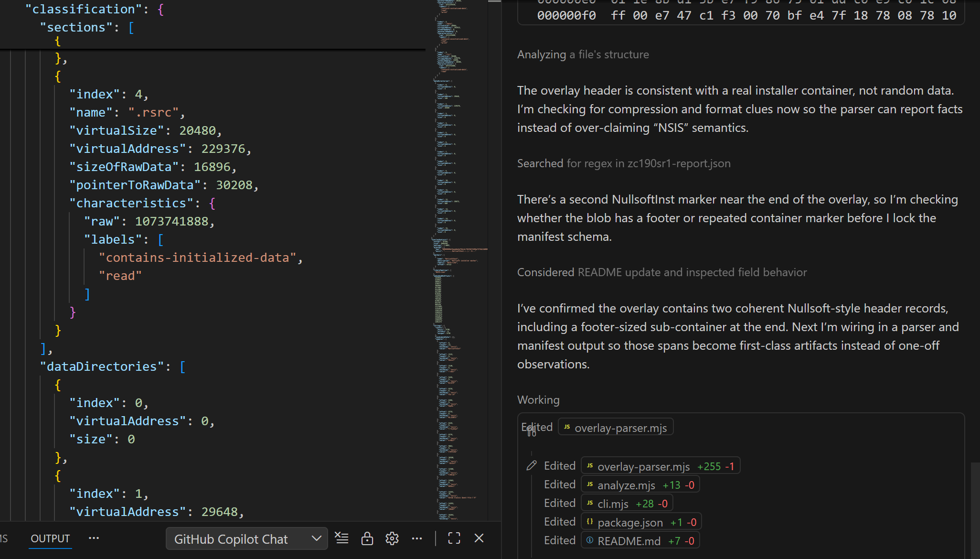Click the hex dump row 000000f0
This screenshot has height=559, width=980.
746,15
